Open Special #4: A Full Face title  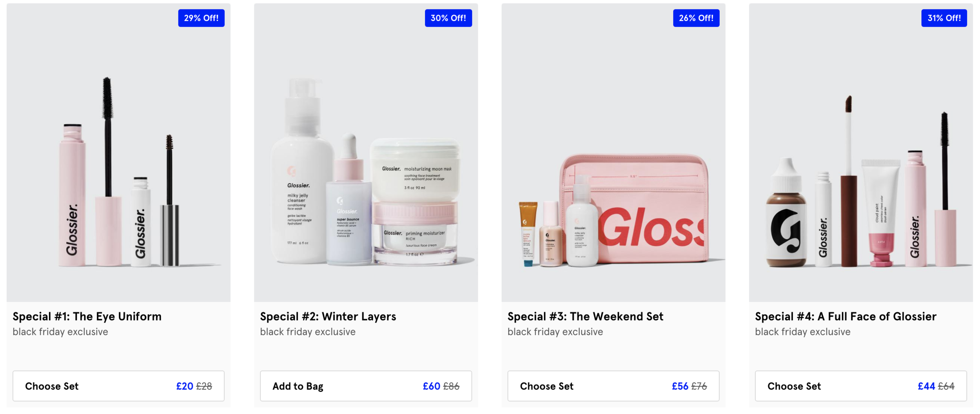click(846, 316)
